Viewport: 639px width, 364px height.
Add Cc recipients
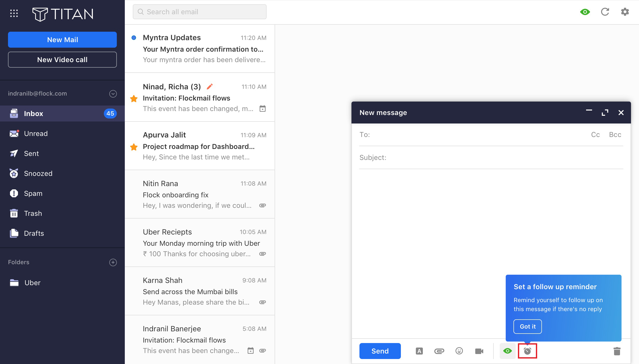(x=595, y=134)
